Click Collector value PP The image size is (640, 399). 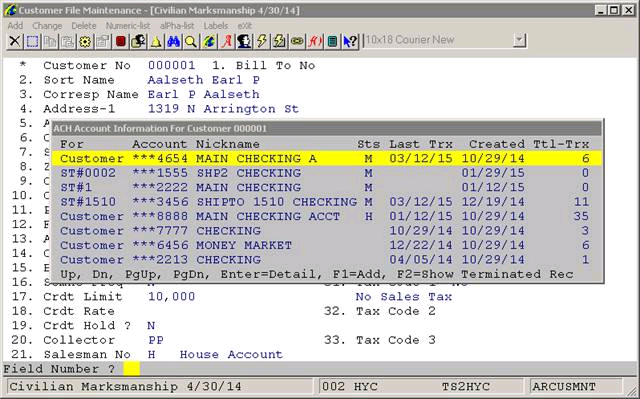click(x=156, y=340)
